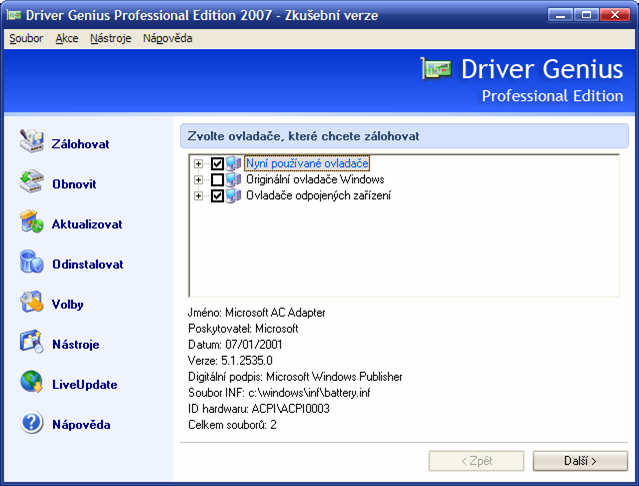This screenshot has width=639, height=486.
Task: Uncheck Ovladače odpojených zařízení checkbox
Action: [x=217, y=196]
